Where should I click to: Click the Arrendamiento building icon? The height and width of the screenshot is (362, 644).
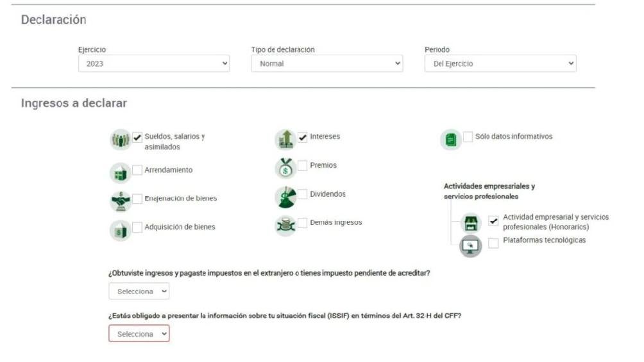coord(120,172)
